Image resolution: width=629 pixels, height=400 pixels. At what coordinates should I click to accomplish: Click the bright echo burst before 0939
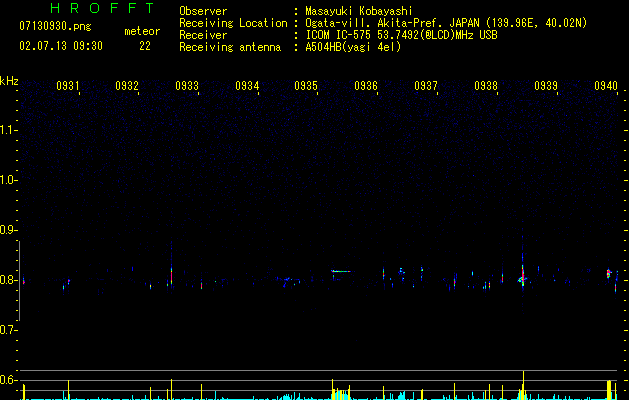[523, 276]
